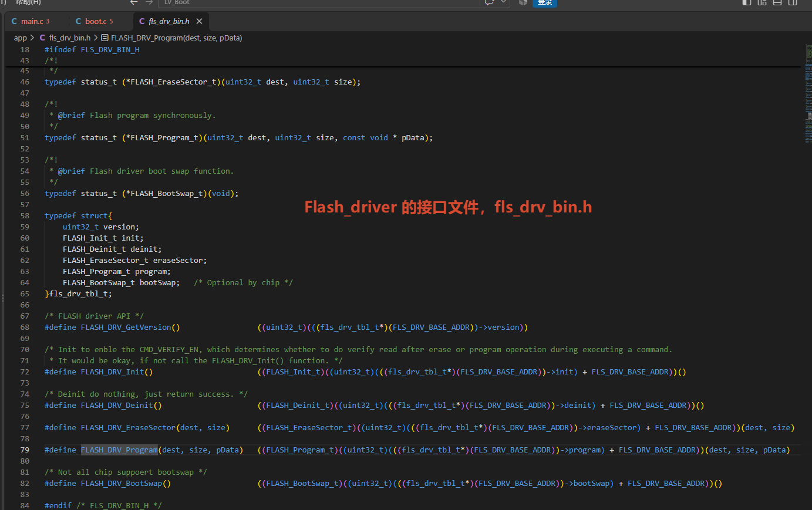Click FLASH_DRV_Deinit() macro name on line 75

point(122,406)
